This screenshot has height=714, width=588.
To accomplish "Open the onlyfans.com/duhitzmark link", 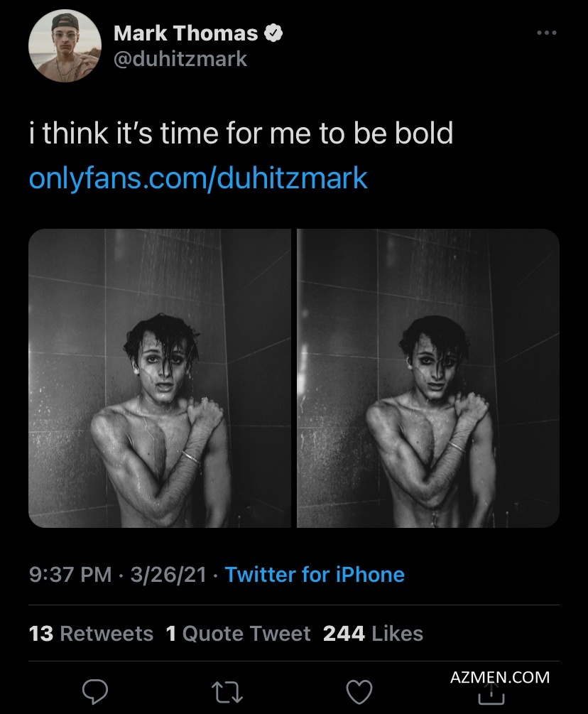I will 198,178.
